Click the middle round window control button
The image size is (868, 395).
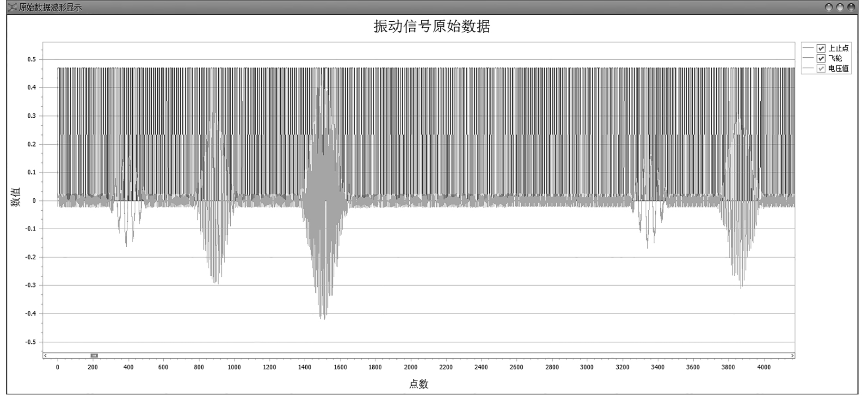(x=840, y=7)
